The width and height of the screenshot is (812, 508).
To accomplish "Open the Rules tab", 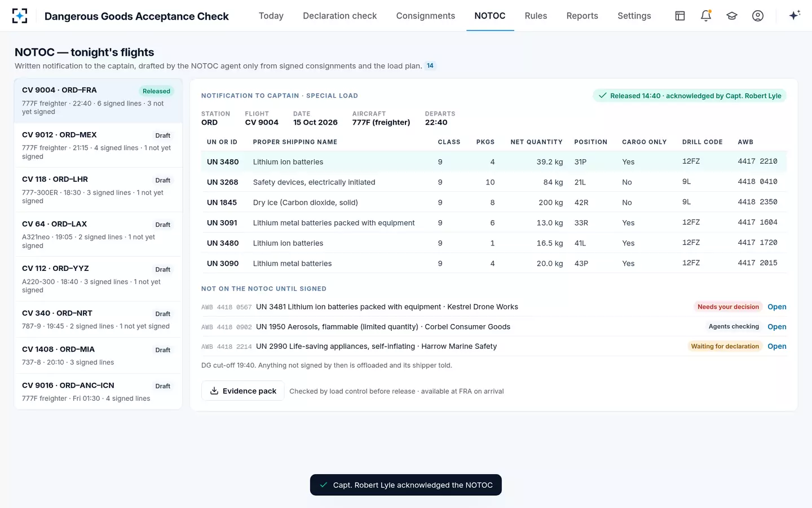I will click(x=536, y=16).
